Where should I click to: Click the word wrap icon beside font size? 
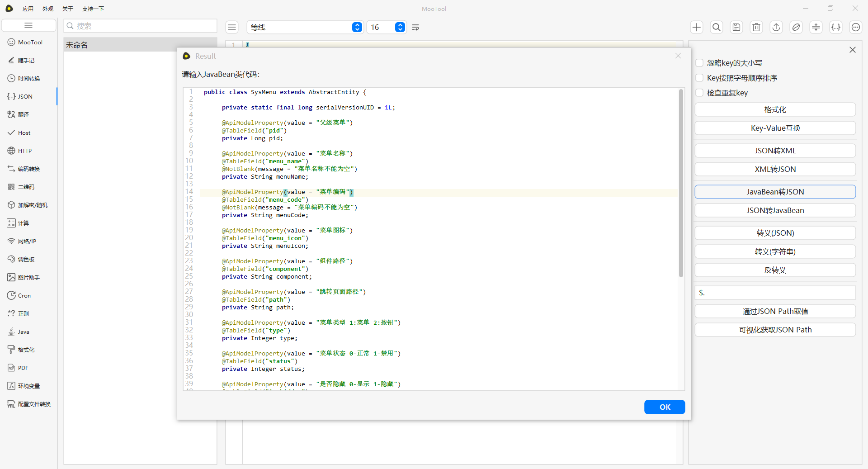tap(415, 28)
